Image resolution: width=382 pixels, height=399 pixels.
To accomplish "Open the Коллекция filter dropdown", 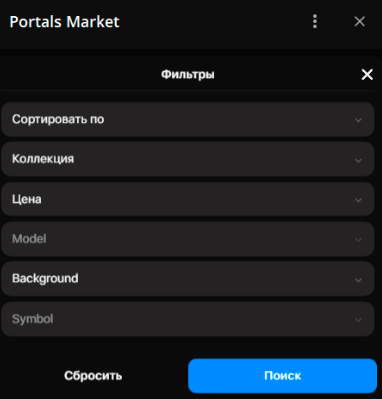I will [x=188, y=159].
